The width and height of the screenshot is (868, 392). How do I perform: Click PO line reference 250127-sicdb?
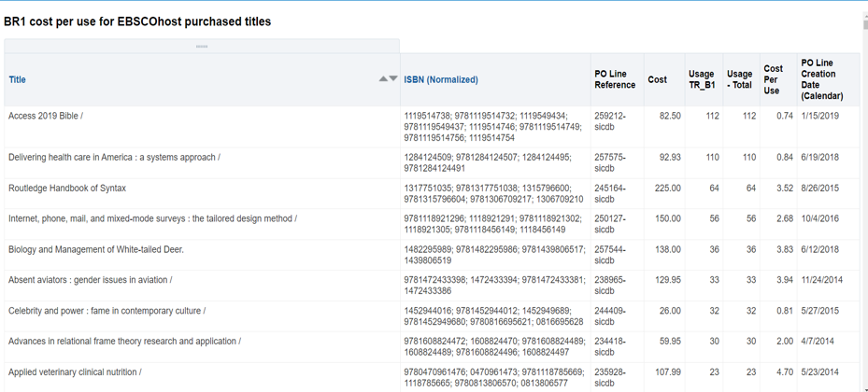tap(610, 225)
